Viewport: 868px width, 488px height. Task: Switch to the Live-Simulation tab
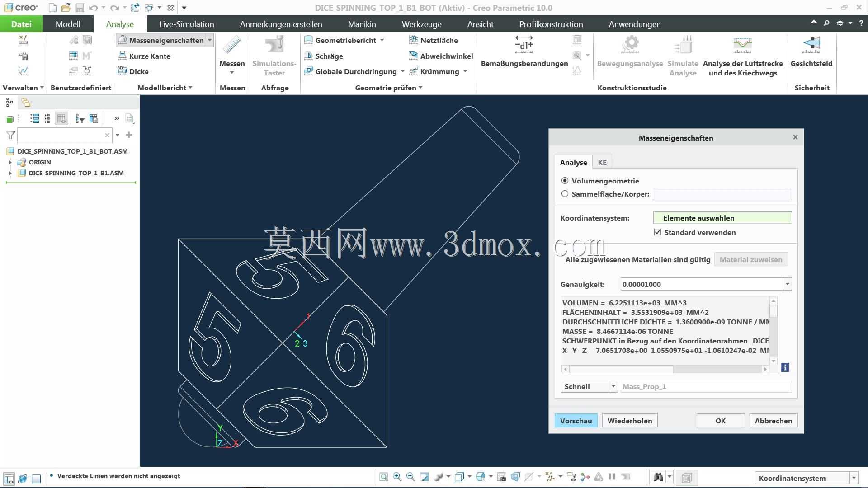186,24
